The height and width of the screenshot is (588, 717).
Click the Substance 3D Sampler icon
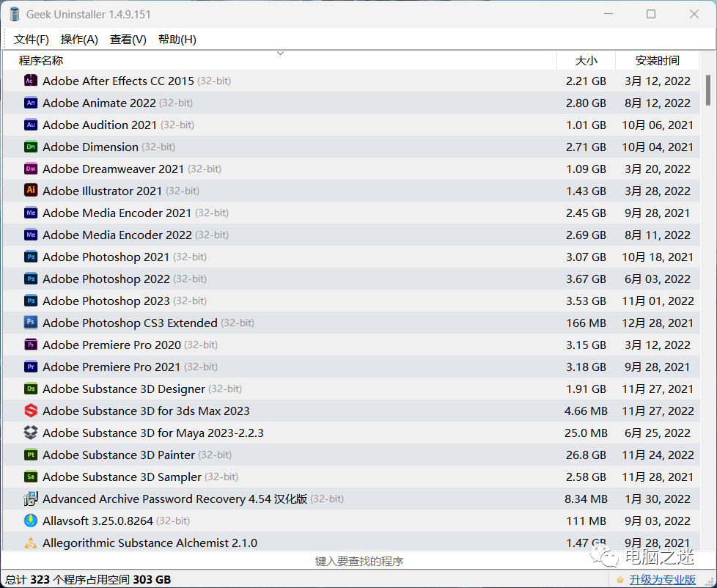(x=31, y=477)
